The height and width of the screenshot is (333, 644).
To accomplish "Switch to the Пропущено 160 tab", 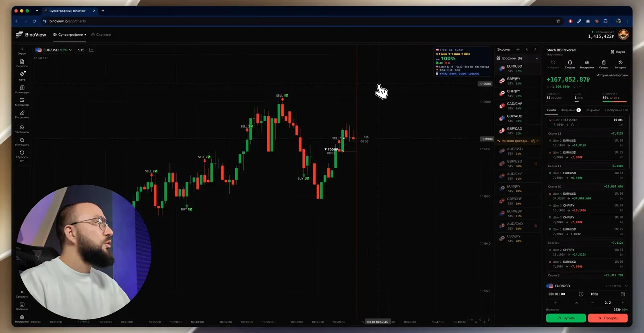I will click(617, 110).
